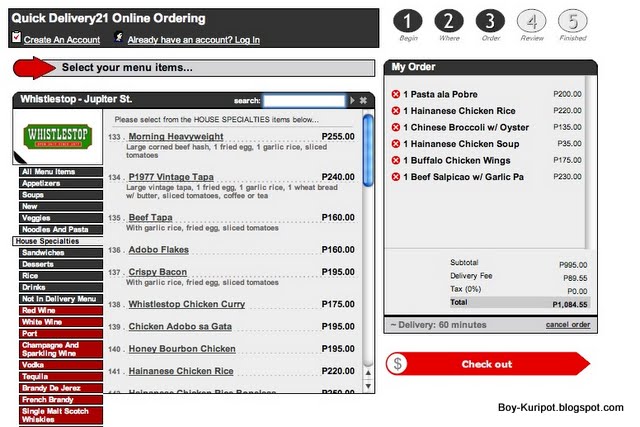Remove Chinese Broccoli w/ Oyster from order
Viewport: 640px width, 427px height.
point(396,127)
